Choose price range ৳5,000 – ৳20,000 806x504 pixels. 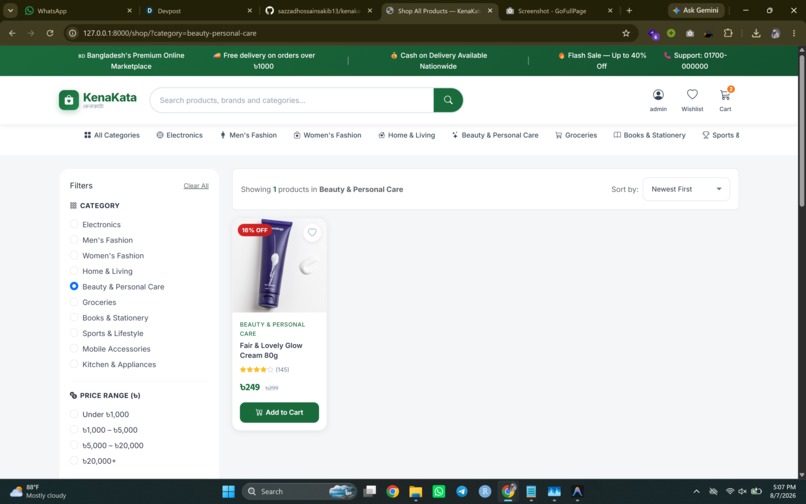pyautogui.click(x=74, y=445)
